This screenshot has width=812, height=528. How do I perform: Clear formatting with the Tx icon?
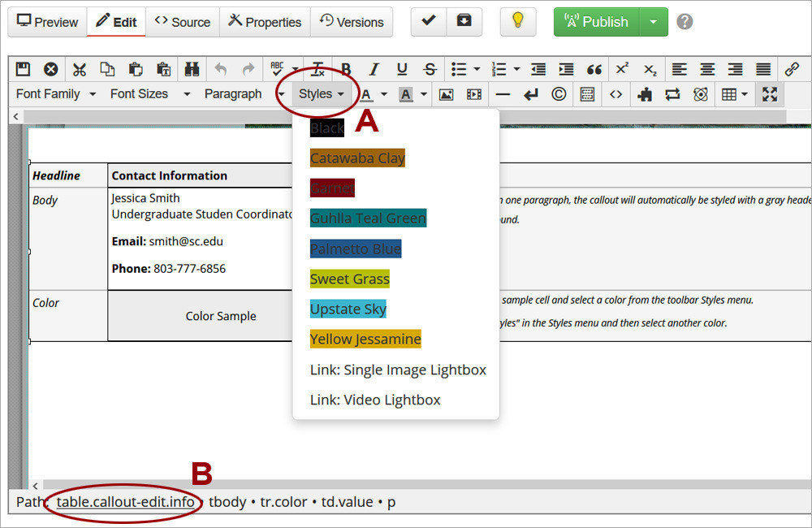(317, 69)
